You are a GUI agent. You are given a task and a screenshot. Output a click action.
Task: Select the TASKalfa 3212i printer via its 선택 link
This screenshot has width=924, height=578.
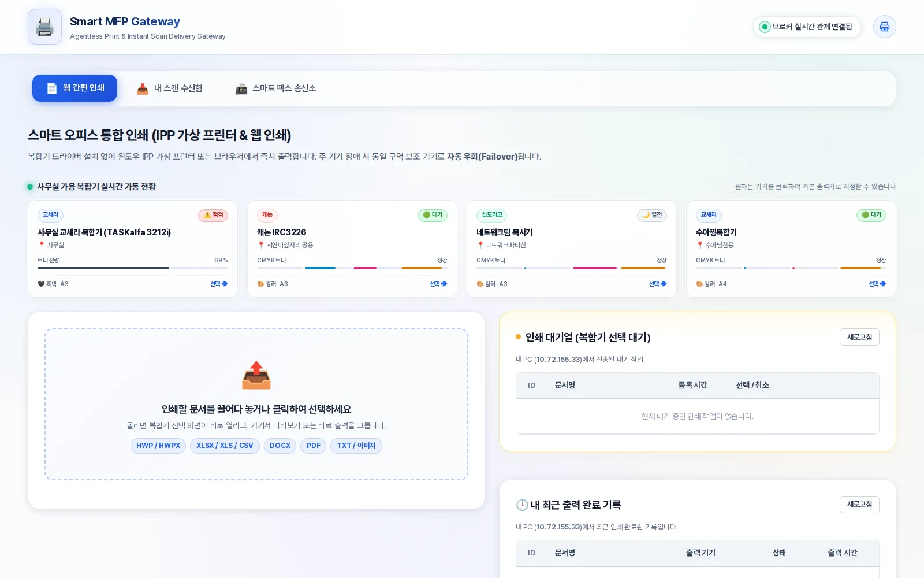219,284
